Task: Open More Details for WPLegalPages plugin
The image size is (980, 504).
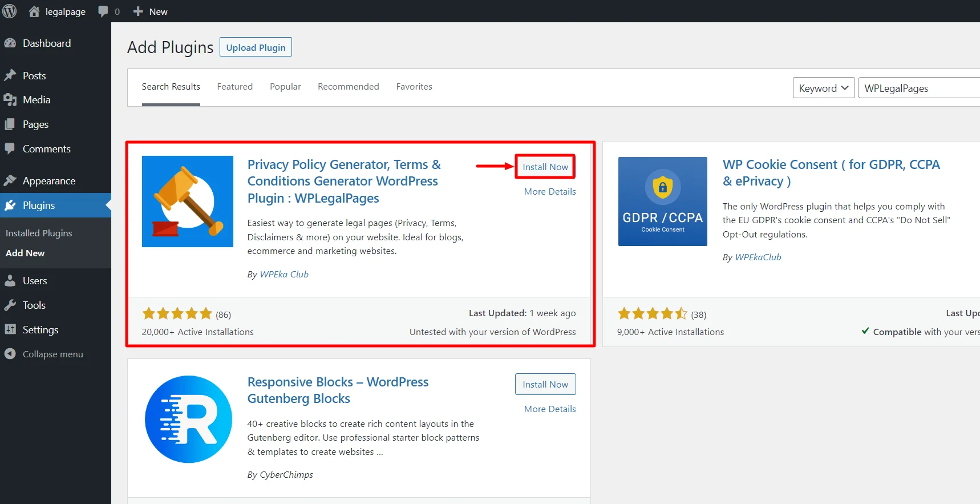Action: point(549,192)
